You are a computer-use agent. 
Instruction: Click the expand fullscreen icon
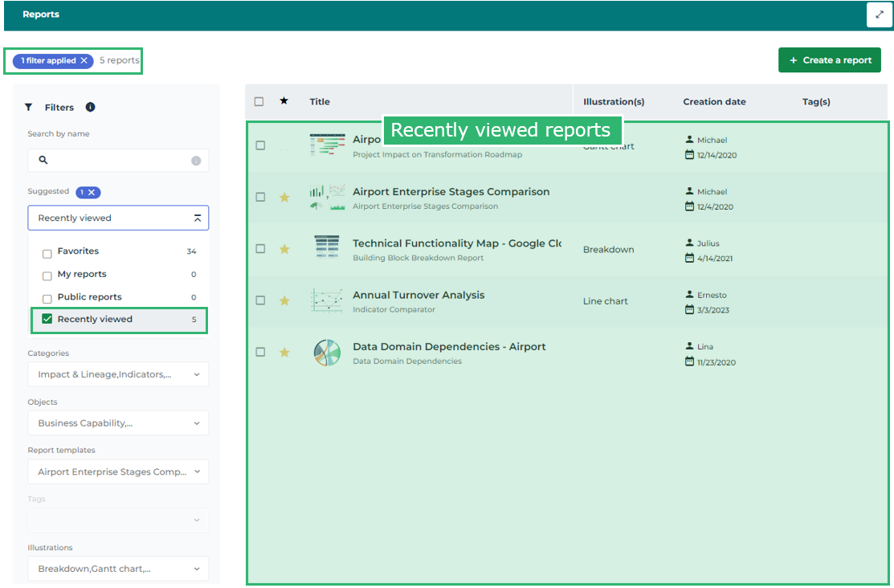880,14
